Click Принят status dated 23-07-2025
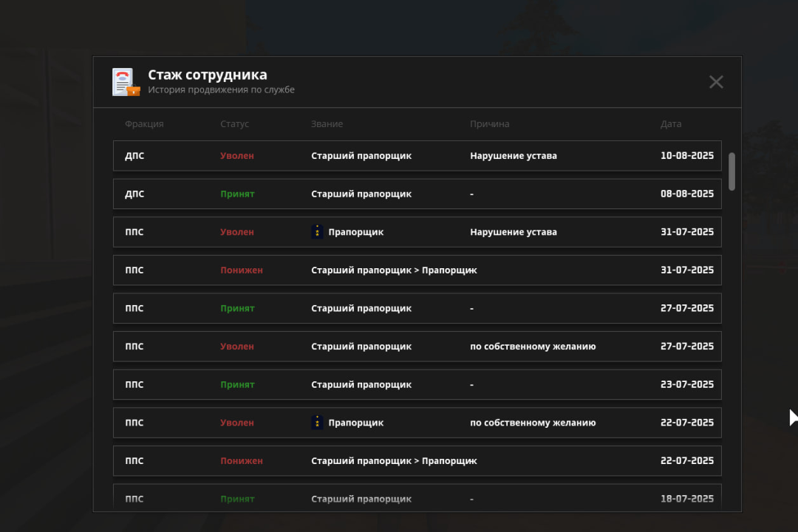This screenshot has width=798, height=532. 237,385
